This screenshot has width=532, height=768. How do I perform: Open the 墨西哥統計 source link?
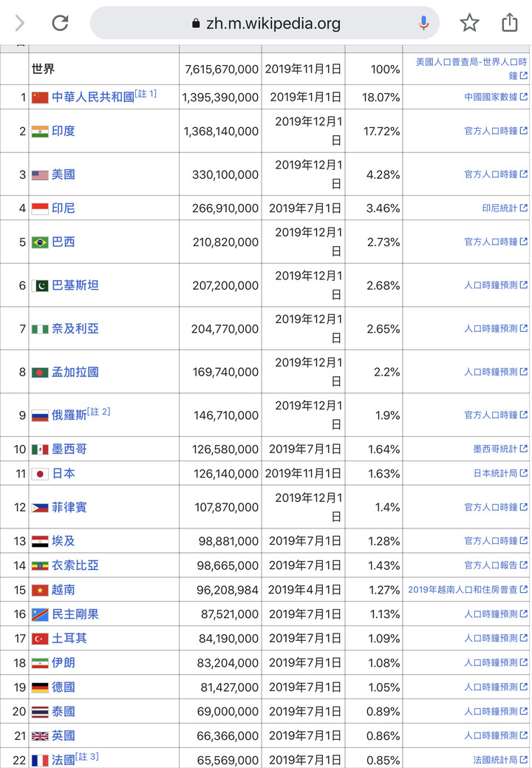pos(495,449)
